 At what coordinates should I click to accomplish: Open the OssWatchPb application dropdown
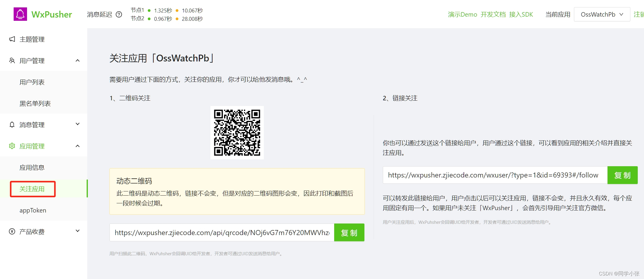coord(602,14)
